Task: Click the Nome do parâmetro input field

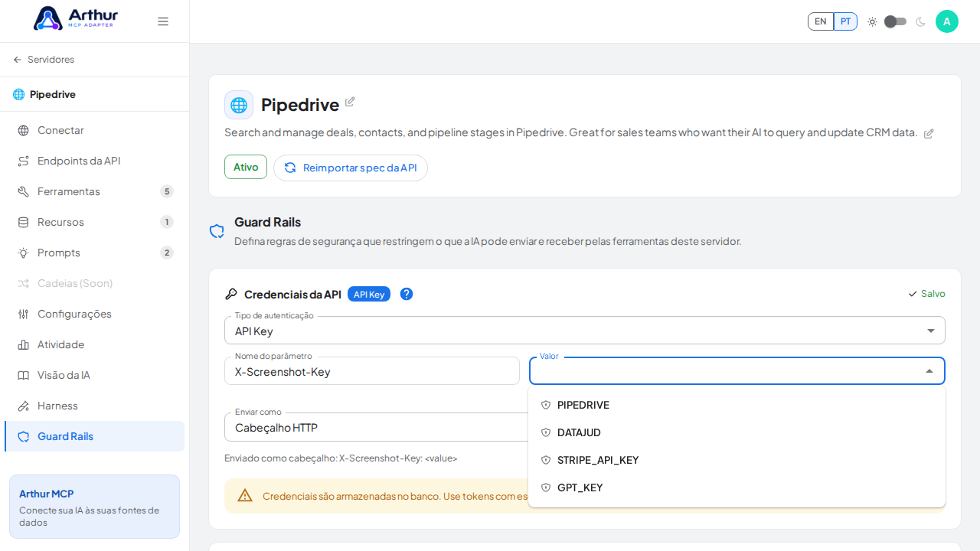Action: click(x=372, y=371)
